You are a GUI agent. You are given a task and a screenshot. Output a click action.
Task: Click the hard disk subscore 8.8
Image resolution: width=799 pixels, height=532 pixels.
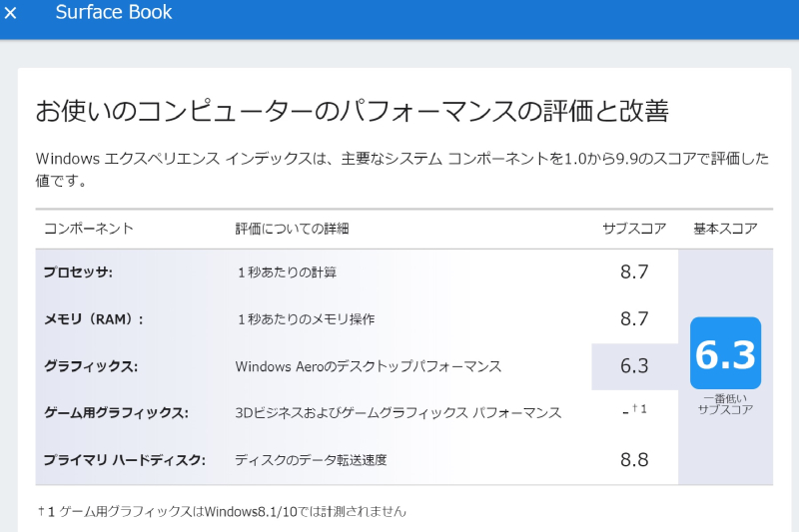634,460
